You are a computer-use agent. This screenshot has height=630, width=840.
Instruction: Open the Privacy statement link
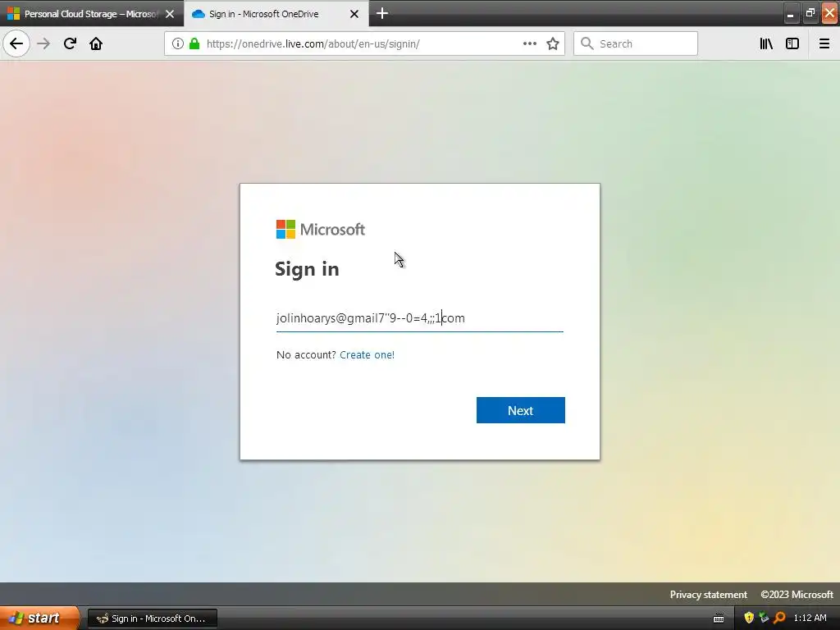coord(708,595)
